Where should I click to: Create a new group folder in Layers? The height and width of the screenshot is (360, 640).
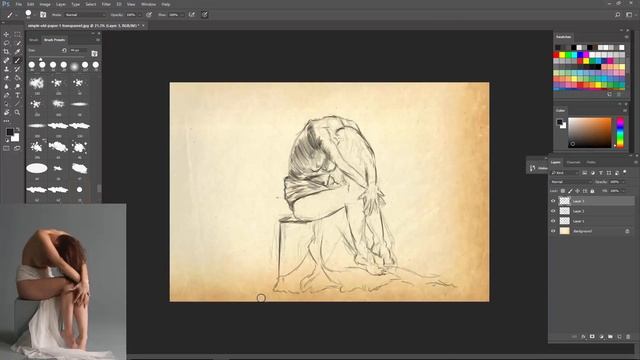(610, 337)
